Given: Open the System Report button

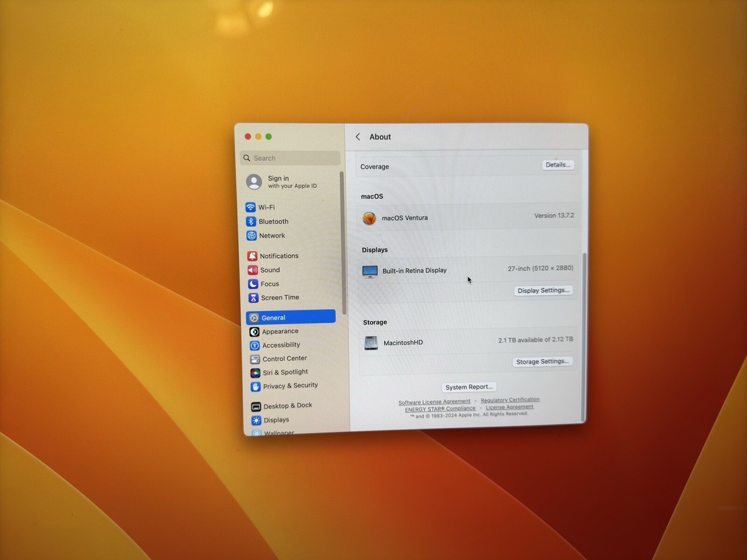Looking at the screenshot, I should pyautogui.click(x=469, y=387).
